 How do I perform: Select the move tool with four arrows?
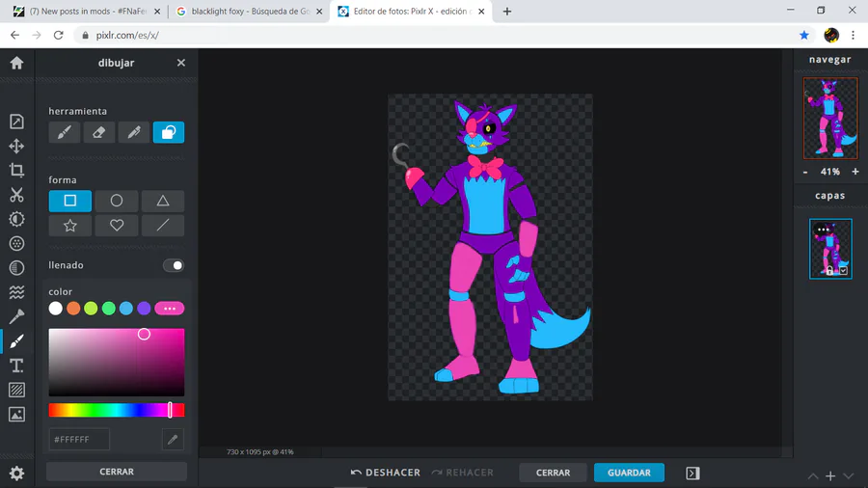[16, 146]
